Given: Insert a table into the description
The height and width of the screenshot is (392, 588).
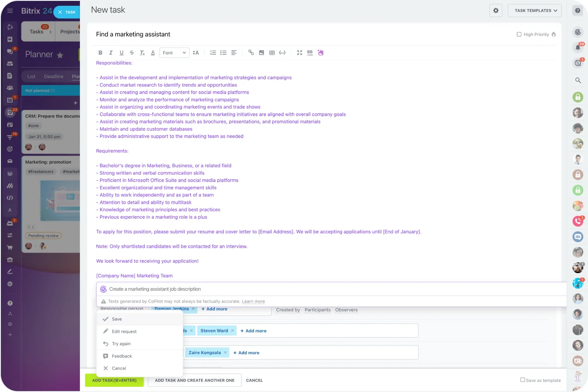Looking at the screenshot, I should point(272,52).
